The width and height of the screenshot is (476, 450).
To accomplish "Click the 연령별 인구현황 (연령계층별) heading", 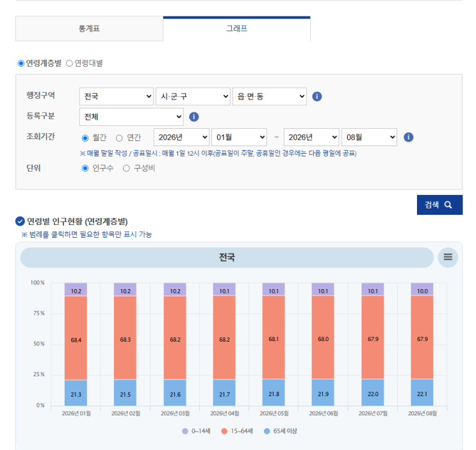I will click(x=77, y=221).
